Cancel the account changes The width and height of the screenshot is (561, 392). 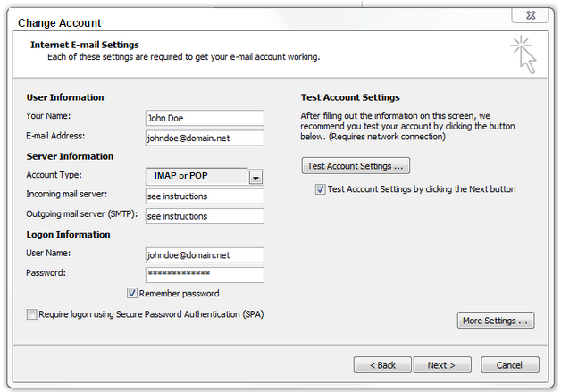coord(510,365)
